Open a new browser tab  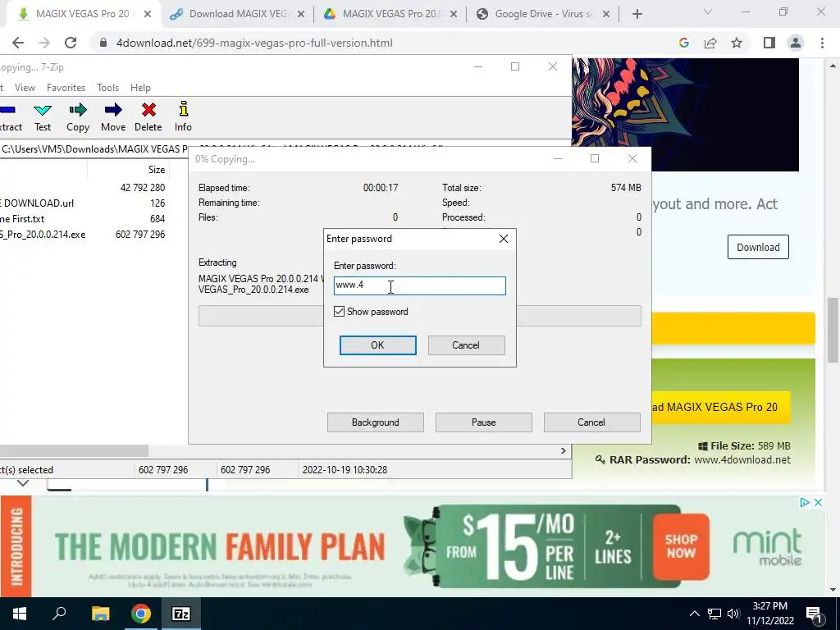pyautogui.click(x=637, y=14)
